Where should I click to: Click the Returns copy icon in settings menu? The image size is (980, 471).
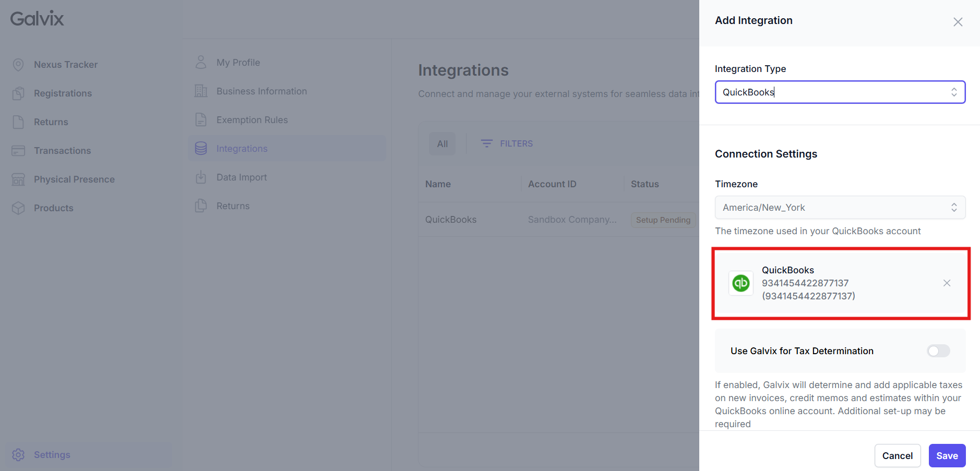coord(201,206)
